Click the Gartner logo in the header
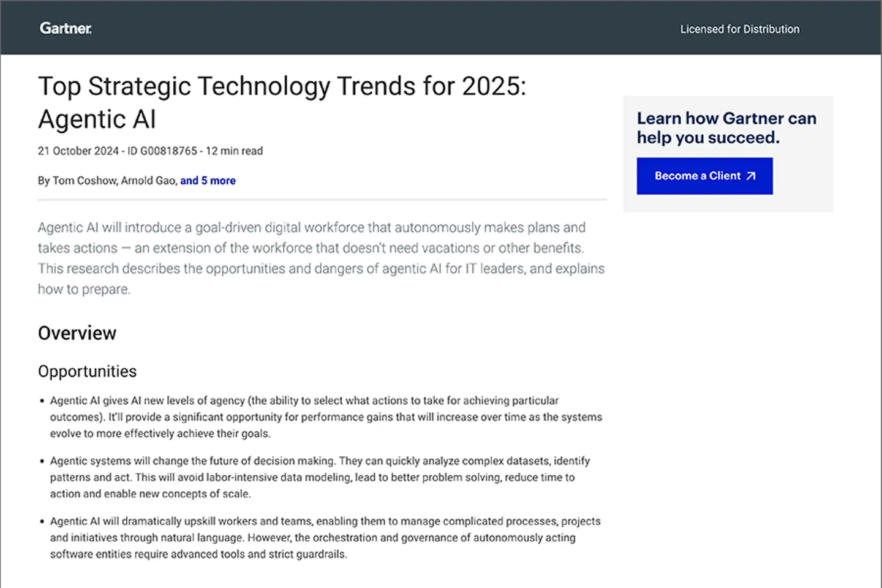Screen dimensions: 882x588 66,28
